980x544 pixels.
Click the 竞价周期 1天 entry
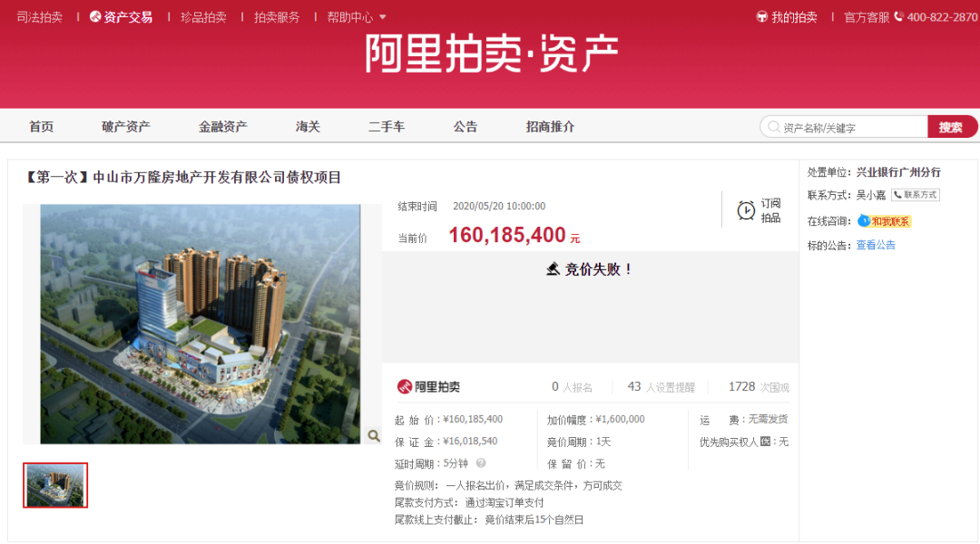[579, 442]
